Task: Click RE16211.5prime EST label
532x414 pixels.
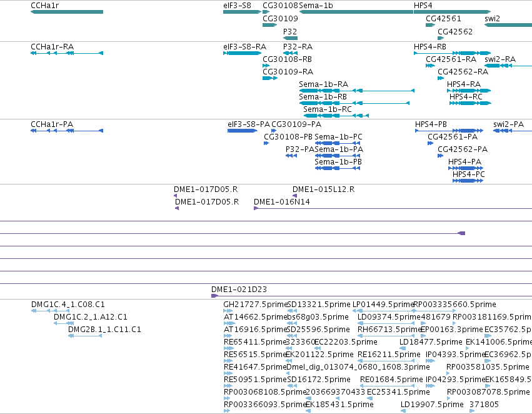Action: 389,355
